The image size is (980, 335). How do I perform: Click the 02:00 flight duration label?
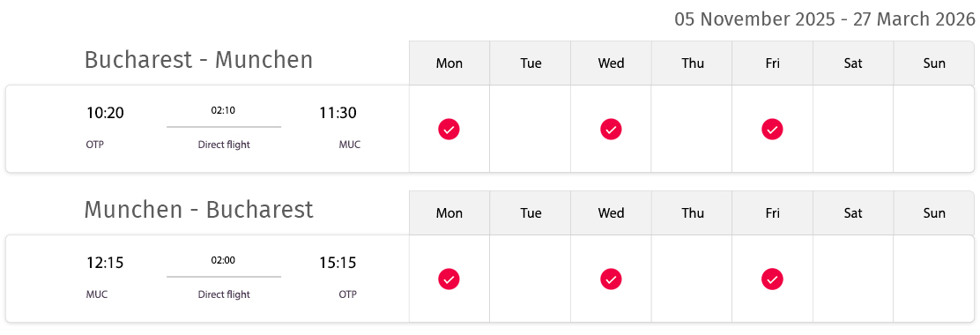click(x=223, y=260)
